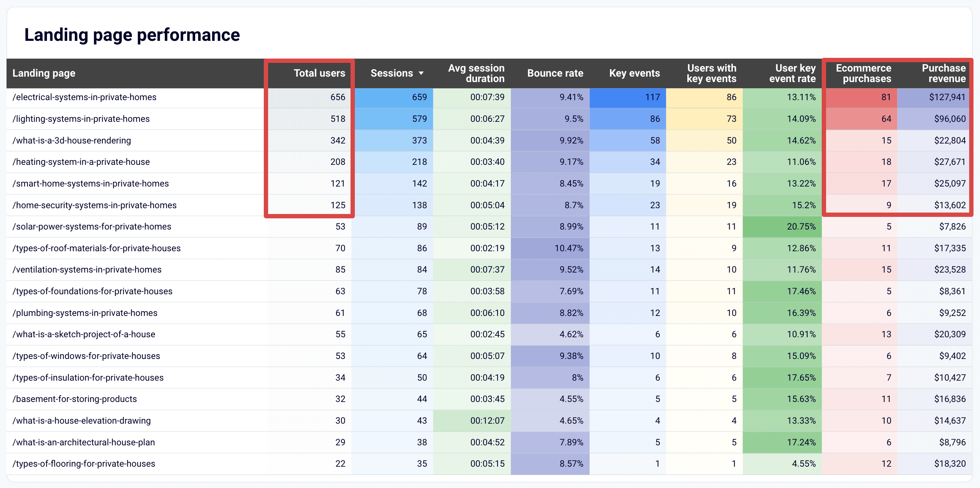Screen dimensions: 980x488
Task: Click /types-of-foundations-for-private-houses page
Action: (x=93, y=291)
